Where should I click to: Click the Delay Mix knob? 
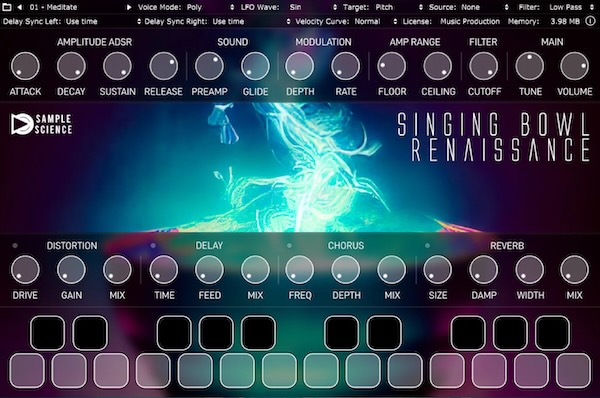pyautogui.click(x=255, y=270)
